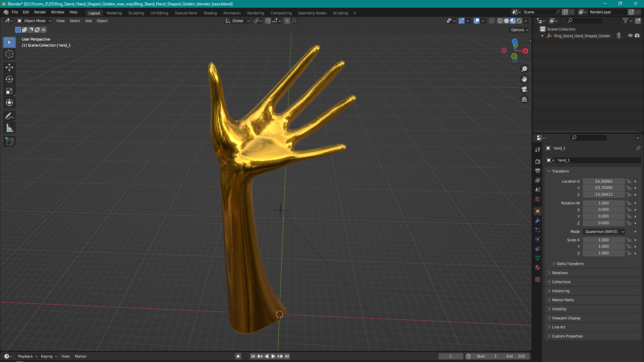Click the Scale X value field

coord(603,240)
